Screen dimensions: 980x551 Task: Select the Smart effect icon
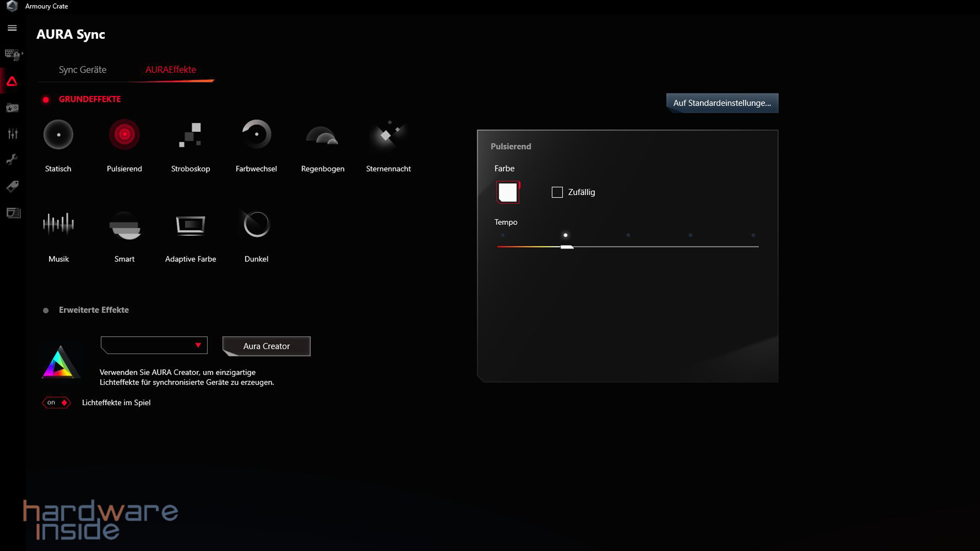(125, 226)
